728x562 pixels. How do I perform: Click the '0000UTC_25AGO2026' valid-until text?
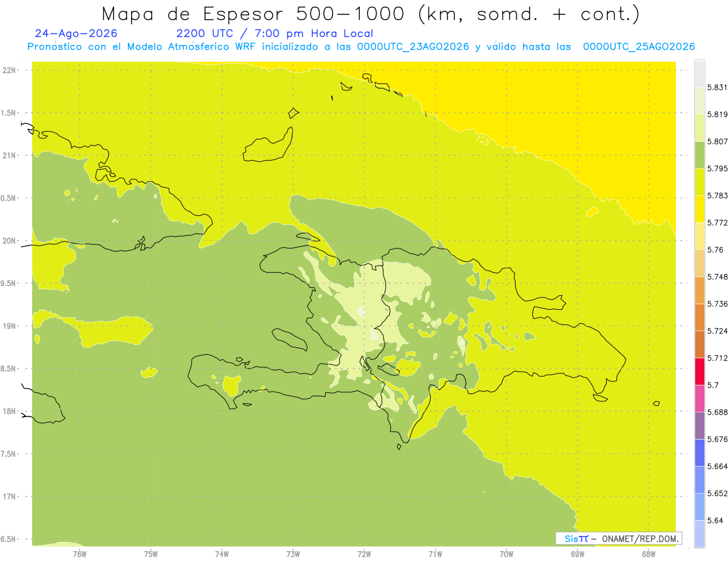(639, 47)
